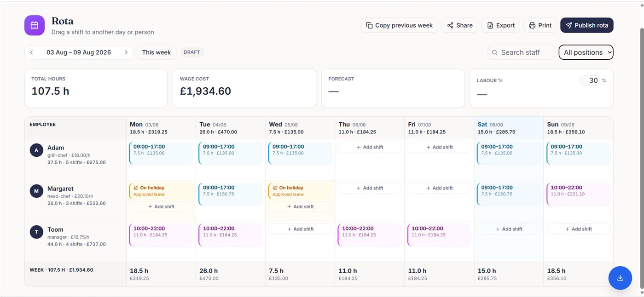Click Toom's avatar circle

36,232
